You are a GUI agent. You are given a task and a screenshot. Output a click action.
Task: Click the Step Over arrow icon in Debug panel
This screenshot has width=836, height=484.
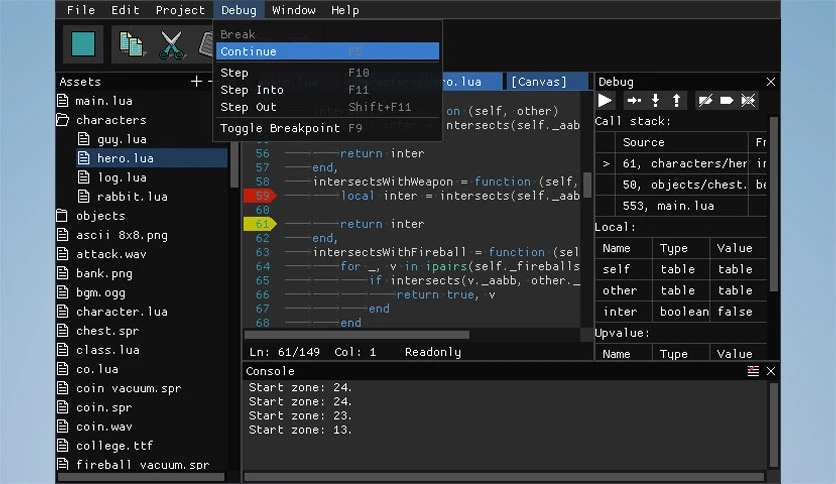(x=633, y=100)
